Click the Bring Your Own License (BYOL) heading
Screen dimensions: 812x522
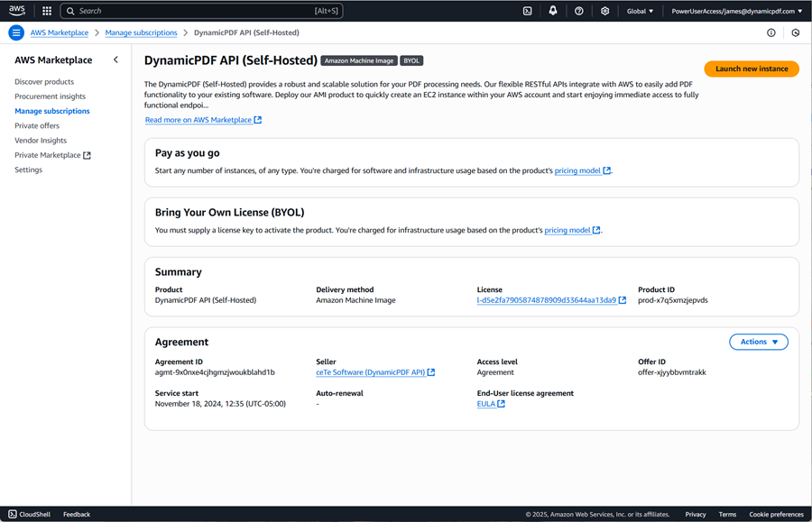[229, 213]
